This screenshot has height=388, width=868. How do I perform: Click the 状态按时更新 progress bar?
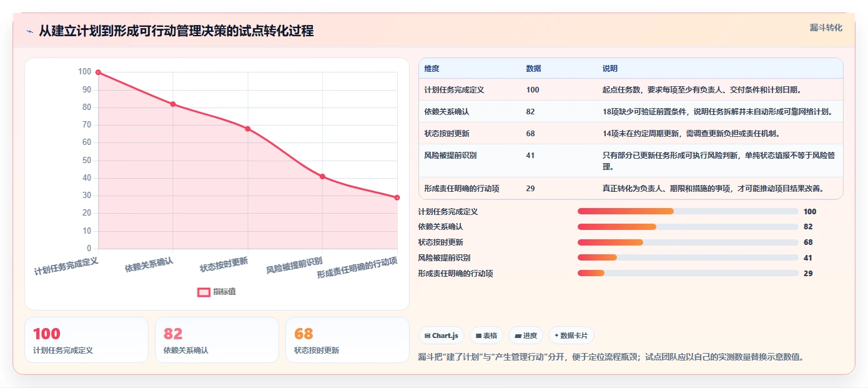pos(688,242)
